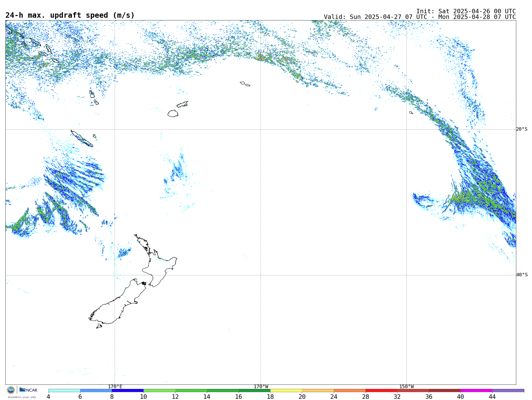Open the ensemble.ucar.edu link text

click(x=22, y=397)
